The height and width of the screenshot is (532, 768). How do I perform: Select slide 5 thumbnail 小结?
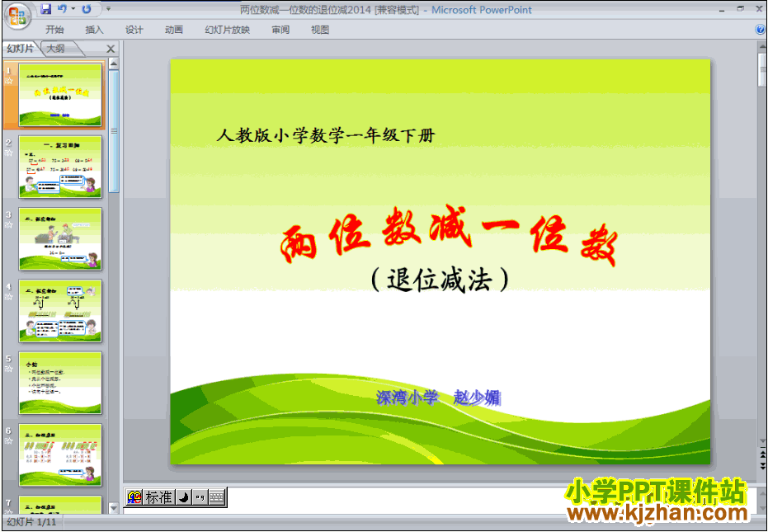click(60, 383)
